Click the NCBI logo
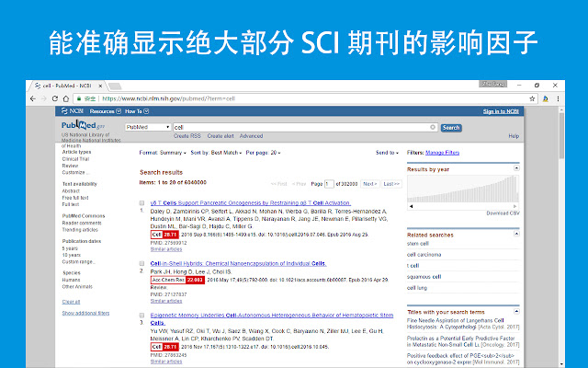Screen dimensions: 588x368 click(73, 111)
